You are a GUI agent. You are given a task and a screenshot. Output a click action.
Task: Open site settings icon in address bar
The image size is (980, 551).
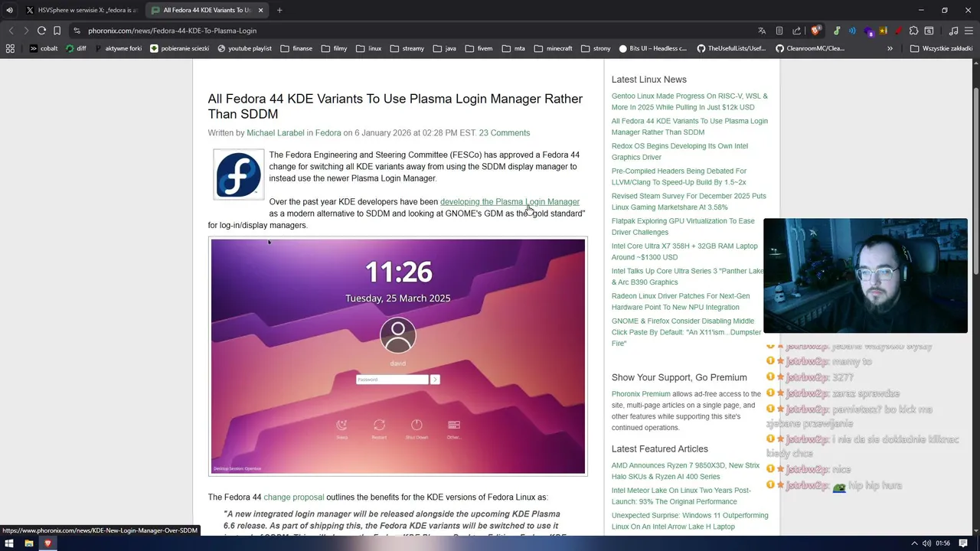(x=77, y=31)
